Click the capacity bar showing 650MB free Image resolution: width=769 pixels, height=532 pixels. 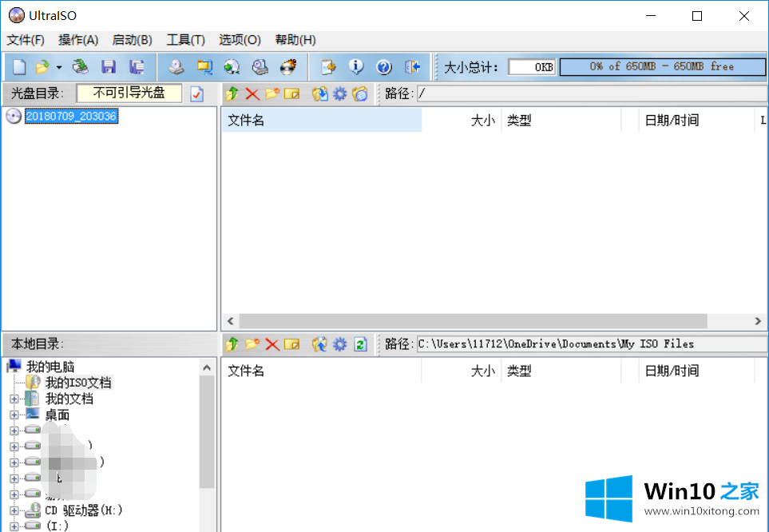[662, 67]
